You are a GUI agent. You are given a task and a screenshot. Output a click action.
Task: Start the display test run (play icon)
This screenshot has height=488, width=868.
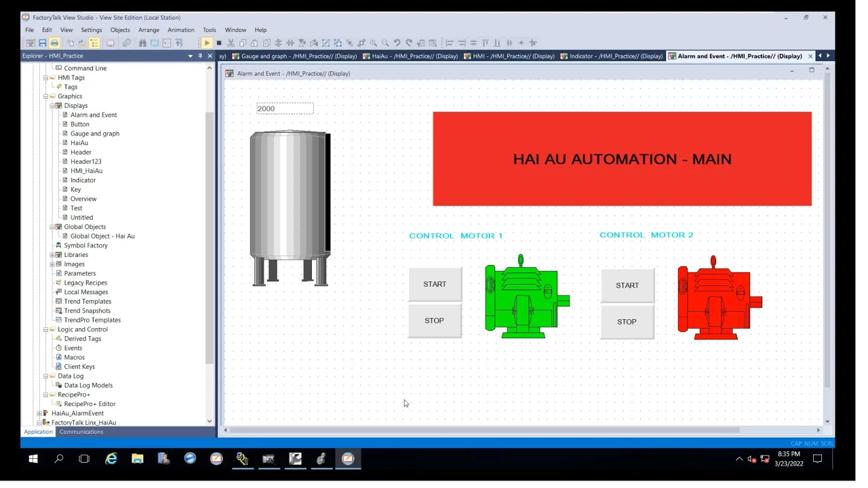point(207,43)
